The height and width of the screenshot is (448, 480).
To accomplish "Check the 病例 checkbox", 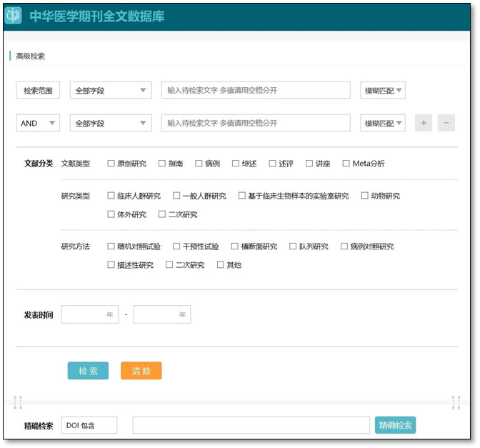I will [199, 164].
